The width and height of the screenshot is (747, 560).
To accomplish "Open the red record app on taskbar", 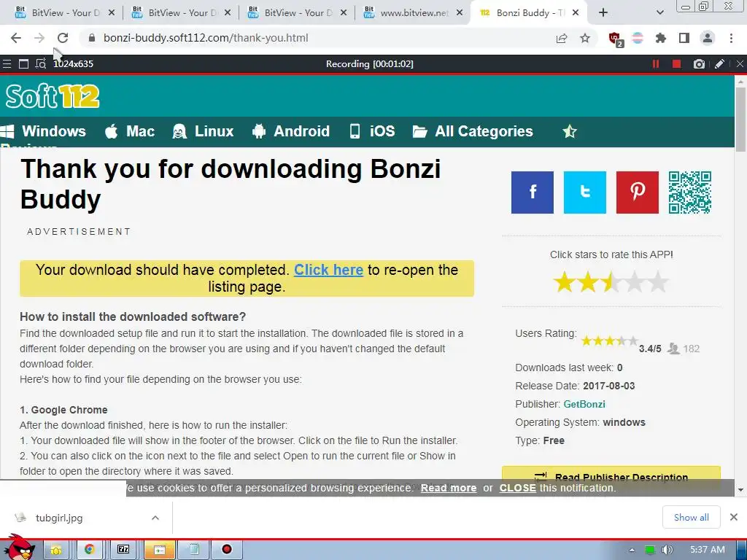I will 227,550.
